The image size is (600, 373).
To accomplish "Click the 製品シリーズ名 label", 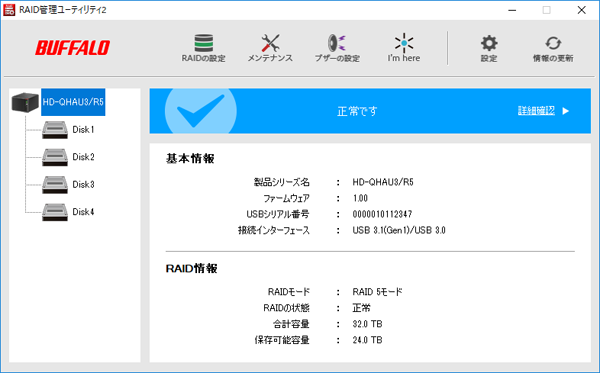I will pyautogui.click(x=282, y=182).
